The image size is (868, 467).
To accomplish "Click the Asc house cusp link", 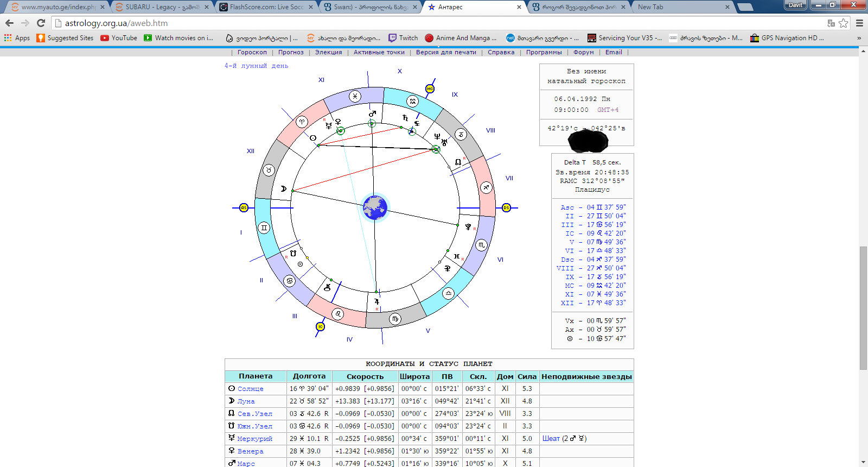I will pos(567,207).
